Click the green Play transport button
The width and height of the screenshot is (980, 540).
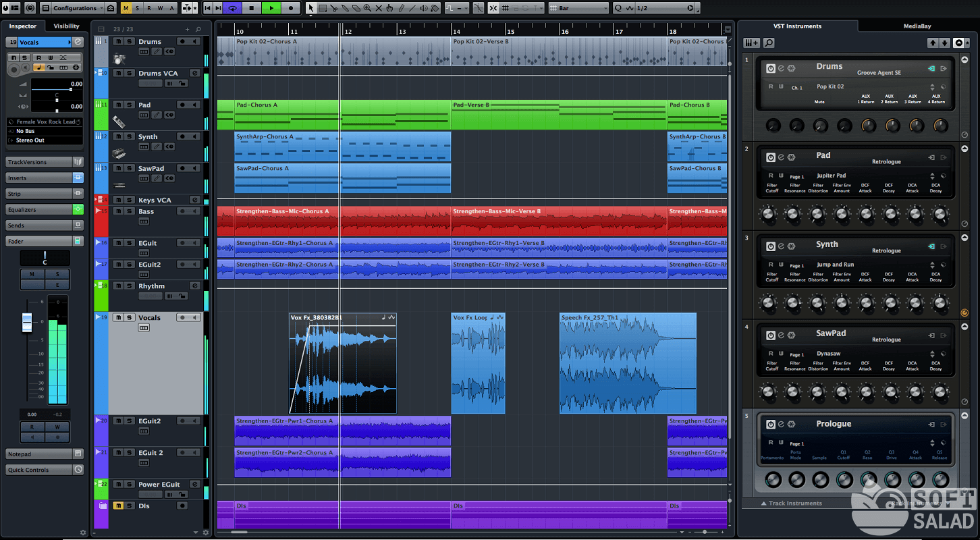271,8
